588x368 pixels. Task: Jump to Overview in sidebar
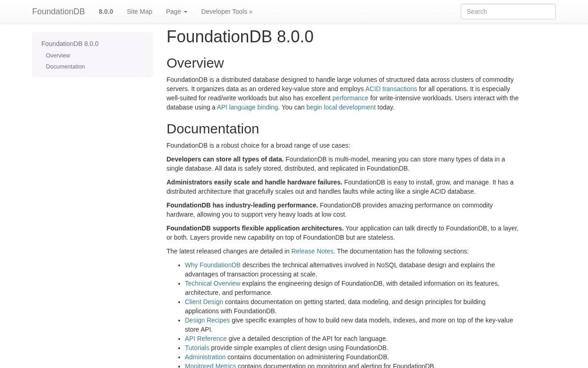point(58,56)
